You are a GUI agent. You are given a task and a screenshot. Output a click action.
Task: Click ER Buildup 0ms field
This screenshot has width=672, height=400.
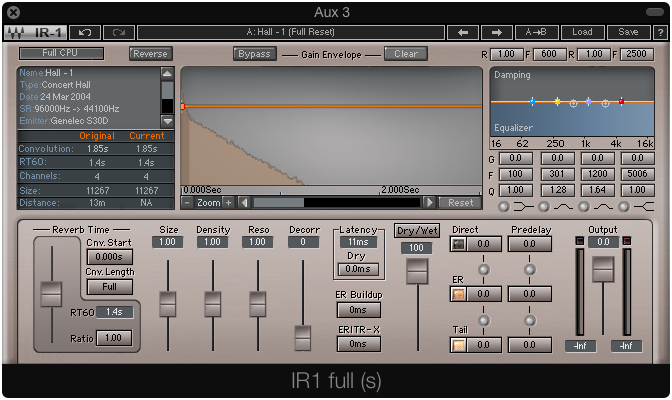coord(358,310)
